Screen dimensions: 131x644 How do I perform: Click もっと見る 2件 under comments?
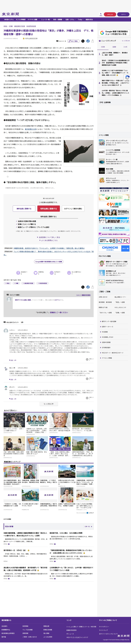click(49, 404)
